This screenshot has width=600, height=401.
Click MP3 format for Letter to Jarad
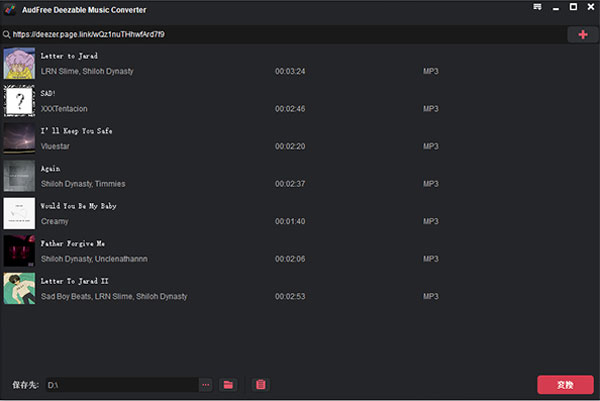click(x=430, y=71)
